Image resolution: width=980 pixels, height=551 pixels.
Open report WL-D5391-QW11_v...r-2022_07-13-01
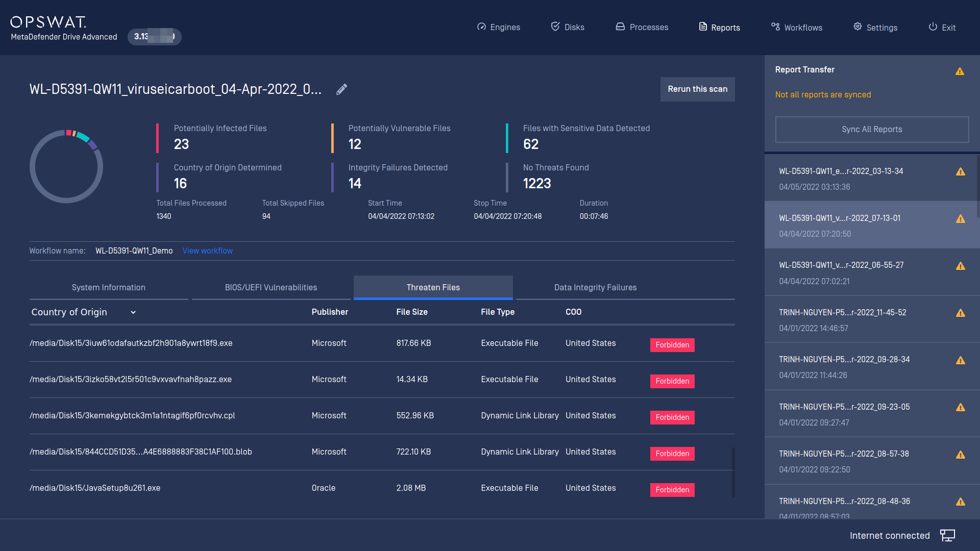(871, 226)
